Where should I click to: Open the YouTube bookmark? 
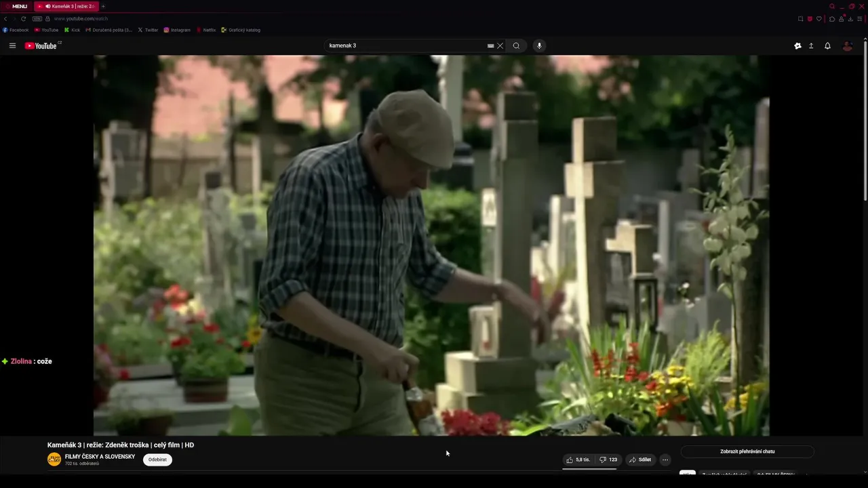click(x=46, y=30)
